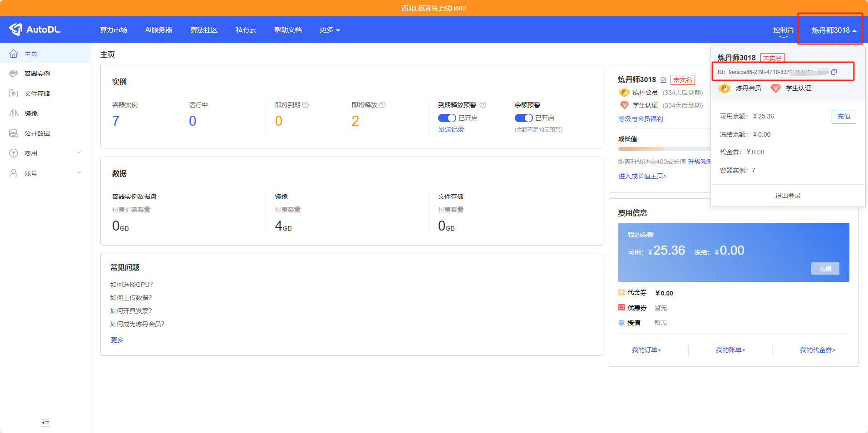The image size is (868, 433).
Task: Click 炼丹会员 badge icon in dropdown
Action: coord(725,88)
